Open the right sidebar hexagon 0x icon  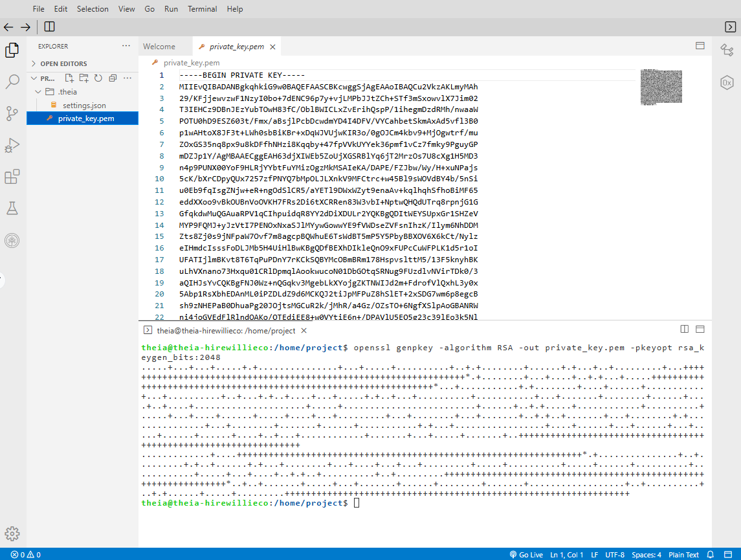pos(727,82)
